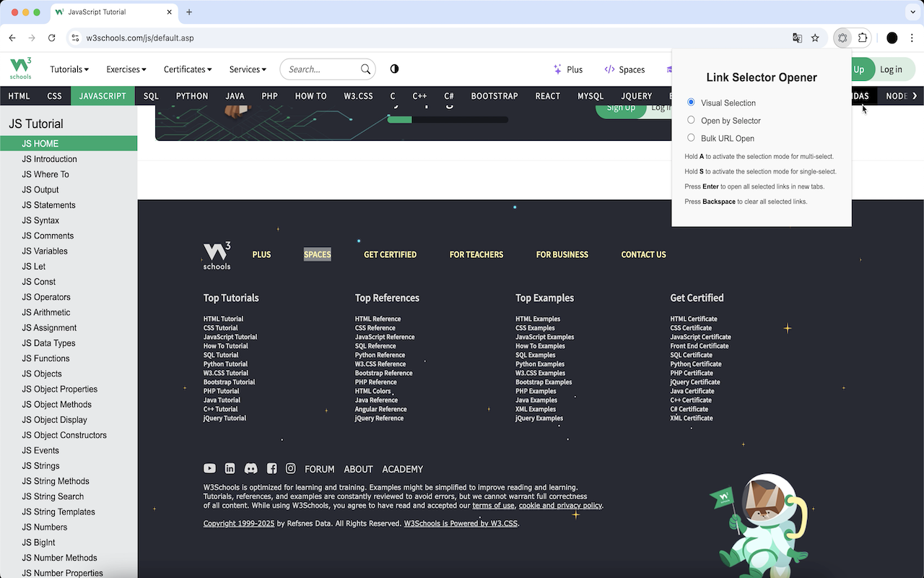The height and width of the screenshot is (578, 924).
Task: Open the Plus sparkle icon
Action: pyautogui.click(x=557, y=69)
